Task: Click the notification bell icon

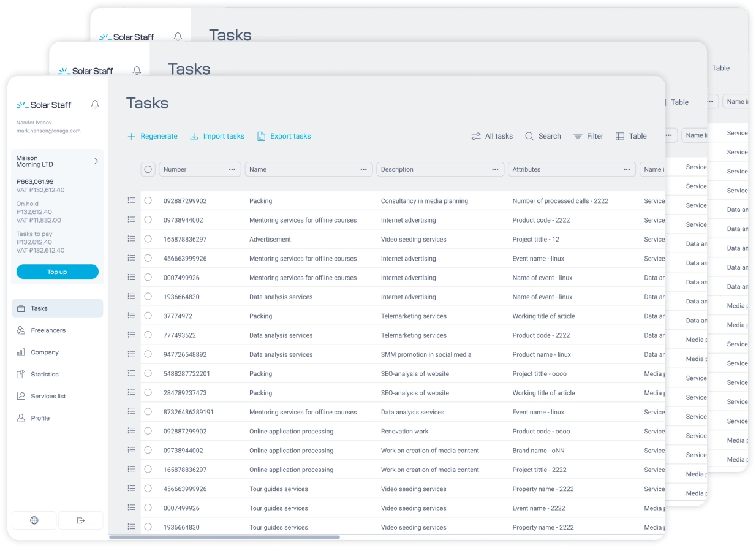Action: click(95, 105)
